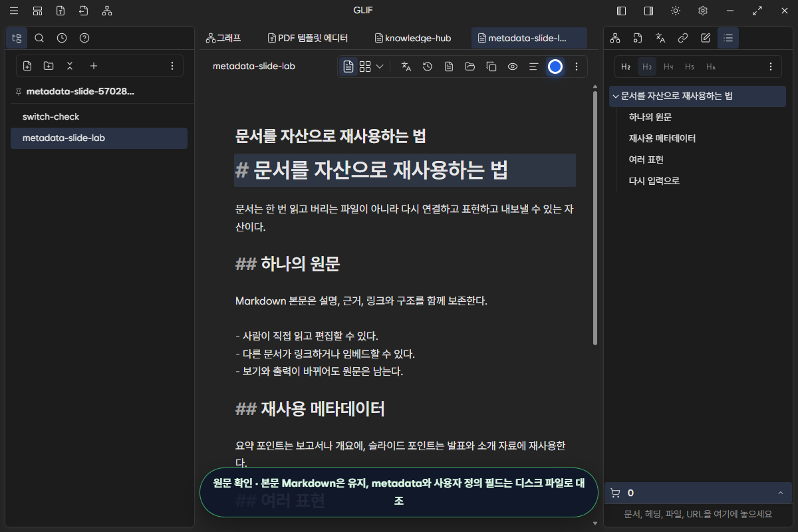The image size is (798, 532).
Task: Expand the cart basket panel chevron
Action: [x=780, y=493]
